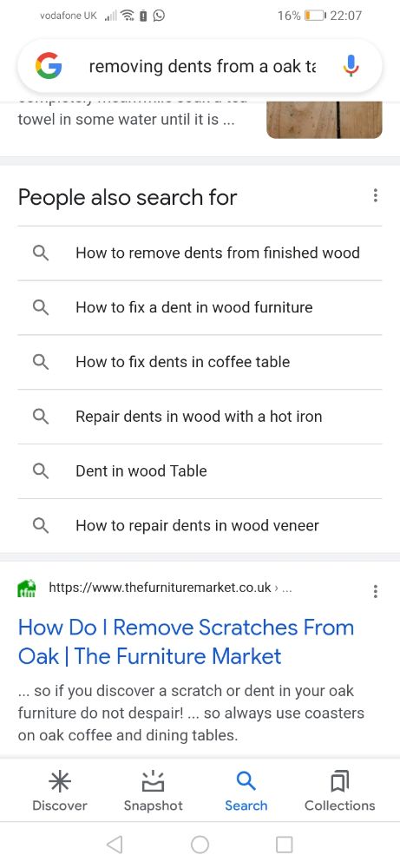Screen dimensions: 400x868
Task: Select Dent in wood Table suggestion
Action: pos(200,471)
